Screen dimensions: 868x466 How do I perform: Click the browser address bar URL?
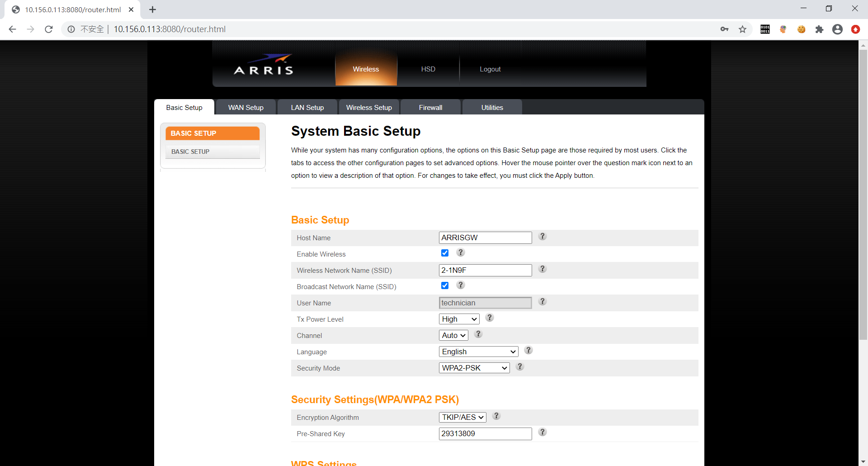(170, 29)
